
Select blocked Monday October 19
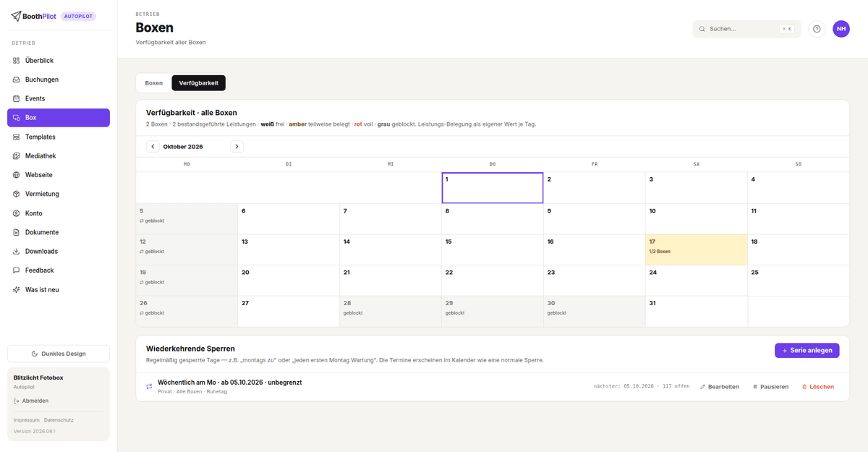[x=187, y=281]
